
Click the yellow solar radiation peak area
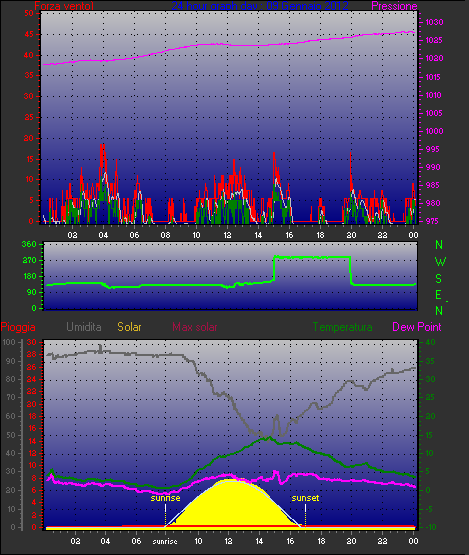click(231, 503)
